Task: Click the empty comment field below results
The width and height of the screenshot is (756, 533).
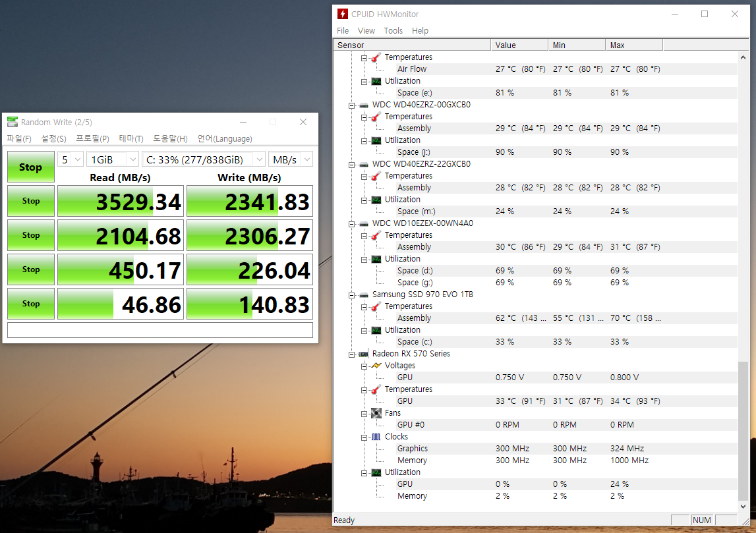Action: click(160, 330)
